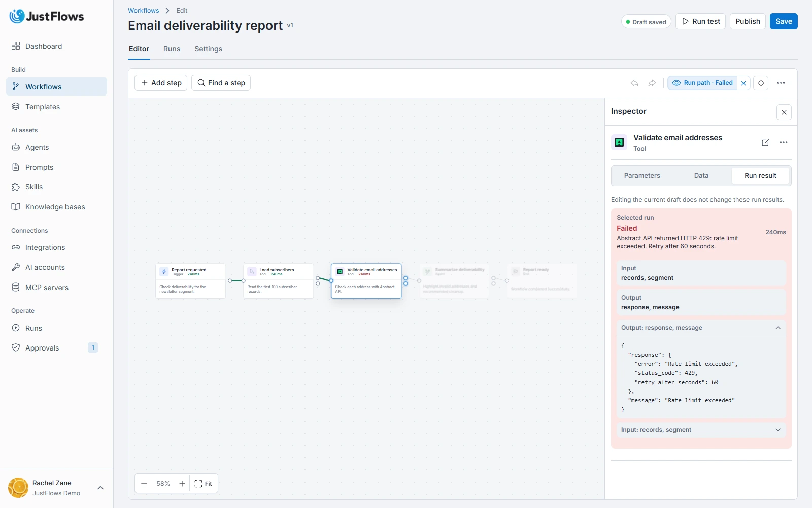The width and height of the screenshot is (812, 508).
Task: Open Approvals in the sidebar
Action: pyautogui.click(x=56, y=348)
